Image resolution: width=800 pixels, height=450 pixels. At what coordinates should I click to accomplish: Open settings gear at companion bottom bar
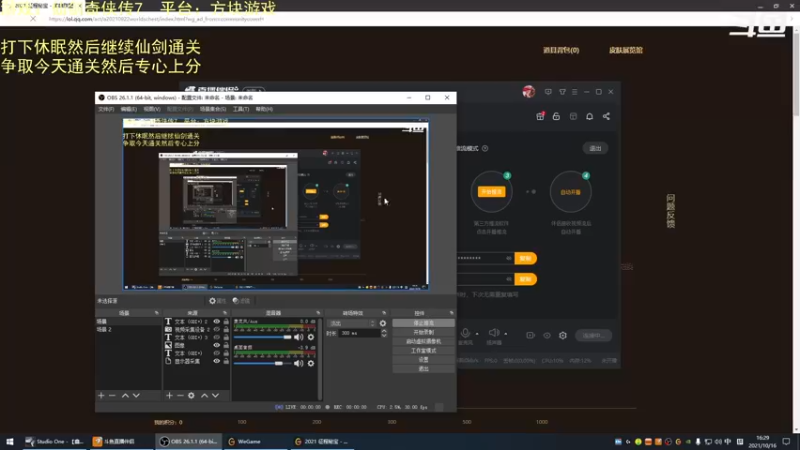563,335
